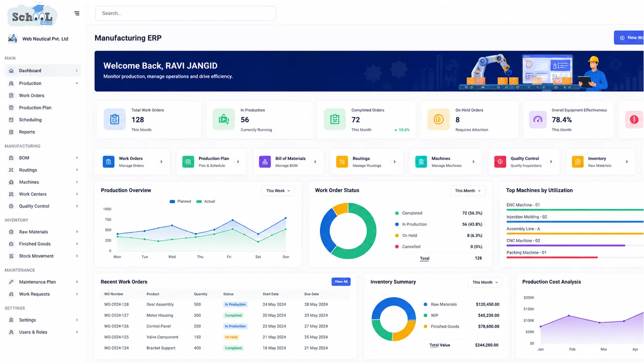Open This Month dropdown in Work Order Status

click(x=467, y=191)
